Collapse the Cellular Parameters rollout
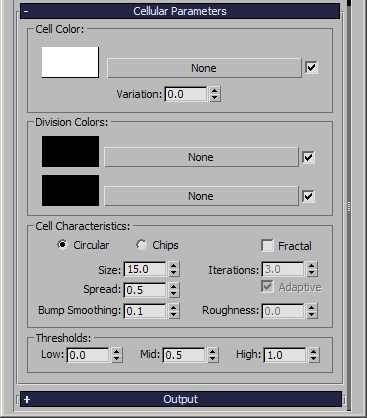Screen dimensions: 367x418 tap(180, 11)
